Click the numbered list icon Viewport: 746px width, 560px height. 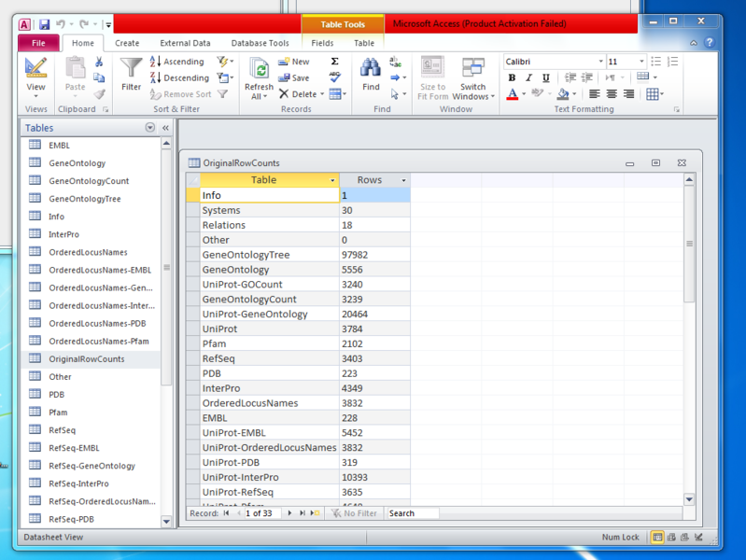(x=673, y=62)
